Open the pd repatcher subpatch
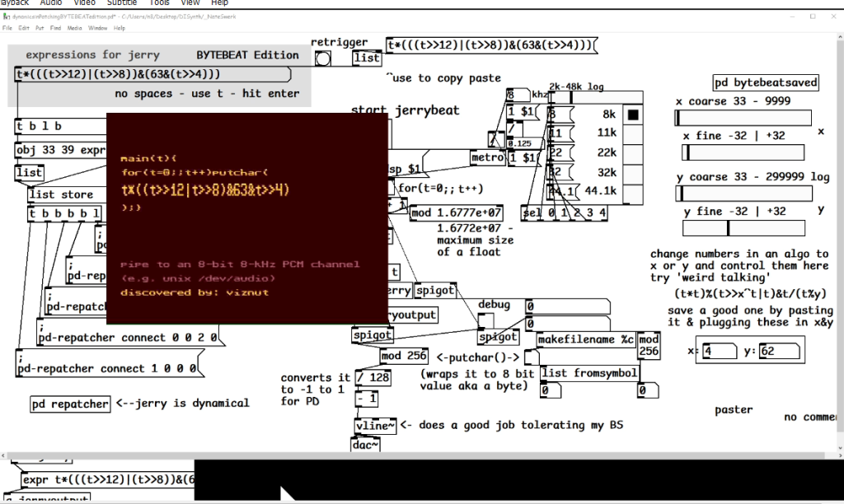Screen dimensions: 844x504 click(x=70, y=404)
